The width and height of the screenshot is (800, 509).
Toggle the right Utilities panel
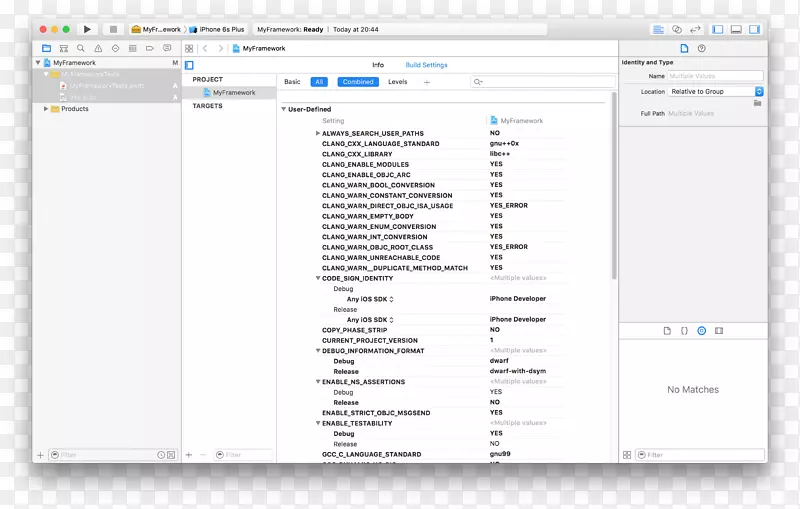click(x=754, y=30)
